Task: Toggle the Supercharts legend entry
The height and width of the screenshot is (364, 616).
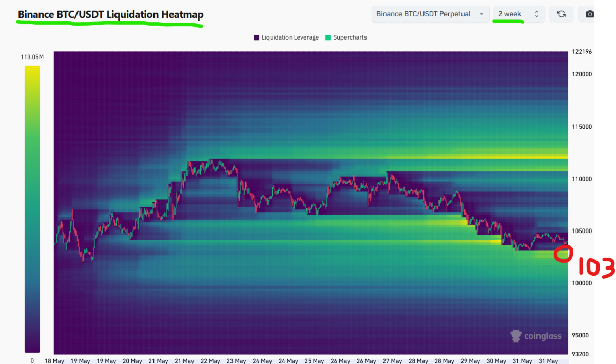Action: [346, 37]
